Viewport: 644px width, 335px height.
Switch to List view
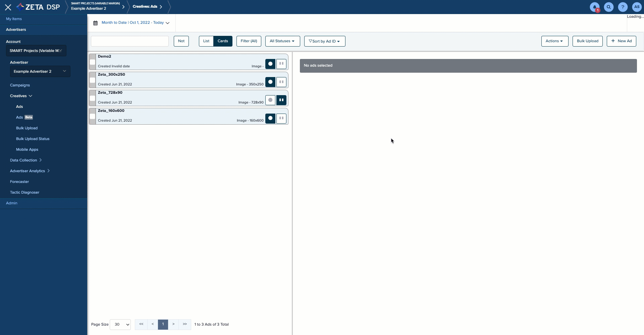[206, 41]
